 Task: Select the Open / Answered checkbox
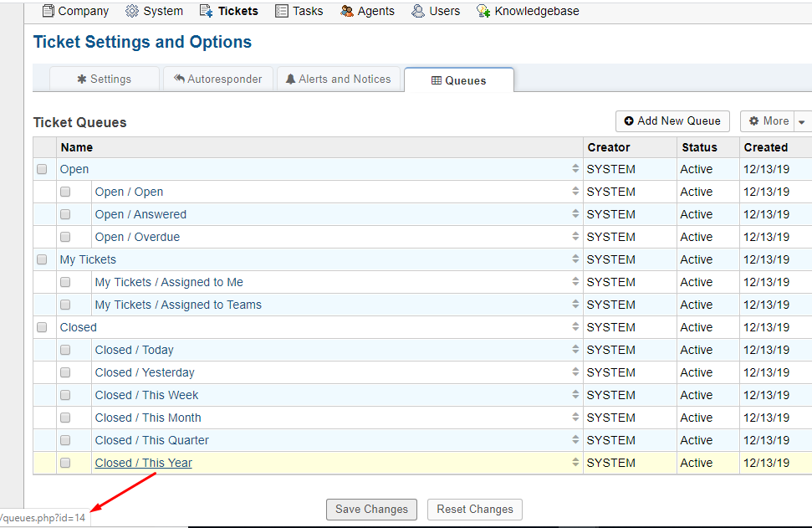(x=65, y=214)
